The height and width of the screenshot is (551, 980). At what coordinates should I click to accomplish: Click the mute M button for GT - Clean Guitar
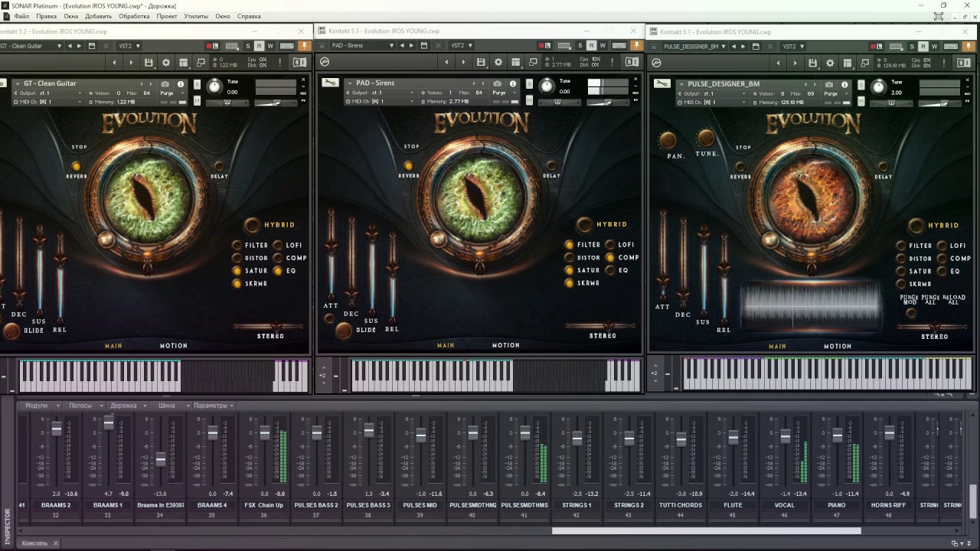click(x=198, y=100)
